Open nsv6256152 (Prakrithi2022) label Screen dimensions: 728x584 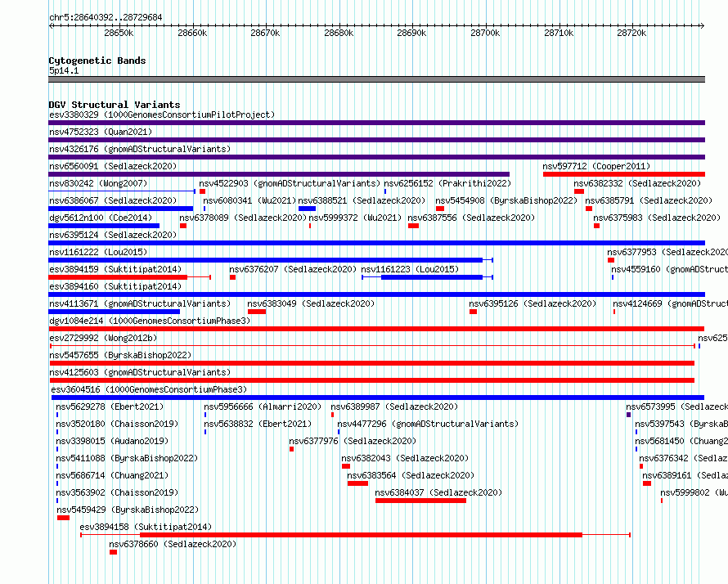[447, 183]
